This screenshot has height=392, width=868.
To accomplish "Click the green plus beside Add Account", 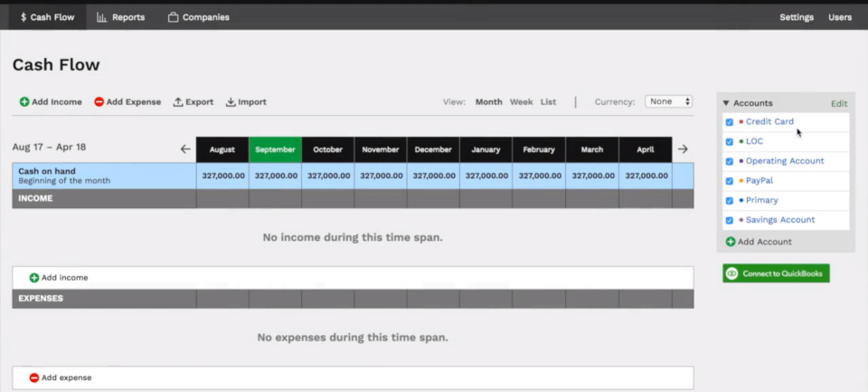I will 731,242.
